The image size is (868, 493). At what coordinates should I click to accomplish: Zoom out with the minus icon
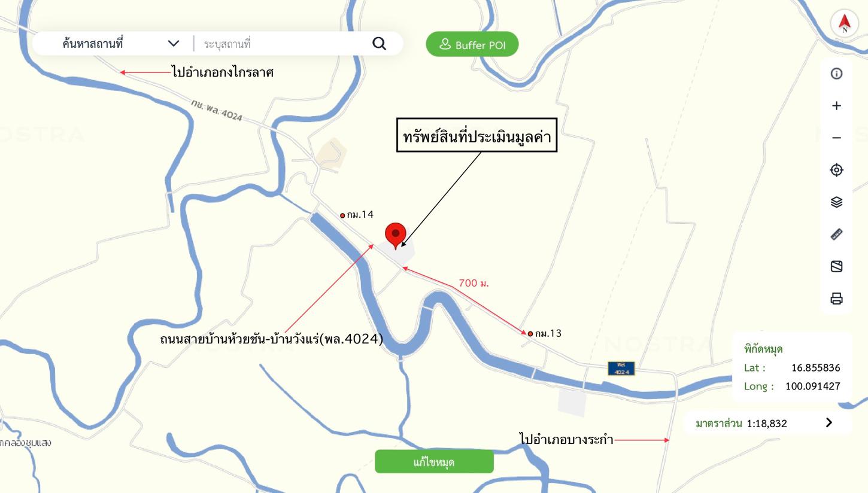point(836,138)
